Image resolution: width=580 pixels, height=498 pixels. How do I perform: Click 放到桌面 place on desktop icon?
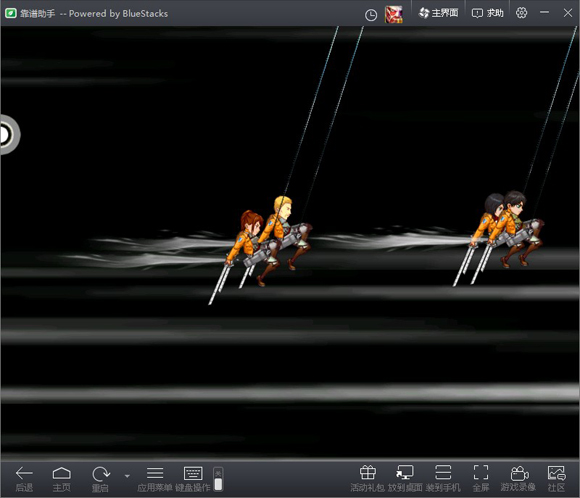pyautogui.click(x=405, y=479)
